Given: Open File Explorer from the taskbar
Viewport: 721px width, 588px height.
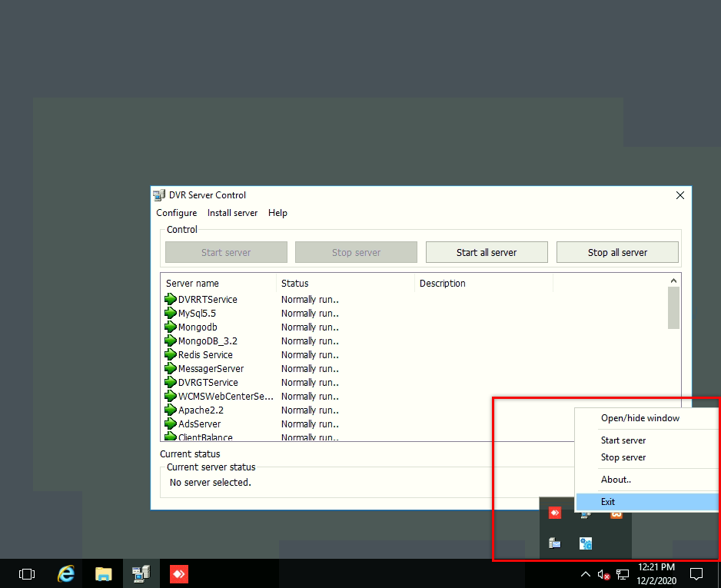Looking at the screenshot, I should pos(104,573).
